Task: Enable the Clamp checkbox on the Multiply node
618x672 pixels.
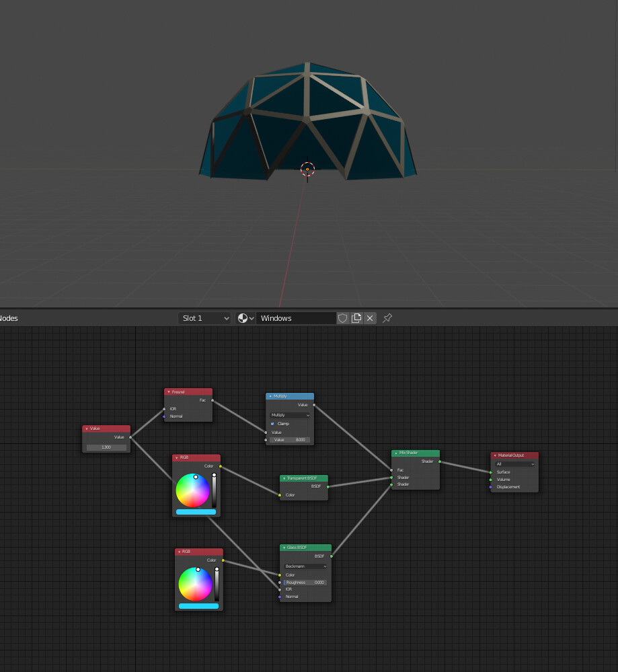Action: tap(272, 423)
